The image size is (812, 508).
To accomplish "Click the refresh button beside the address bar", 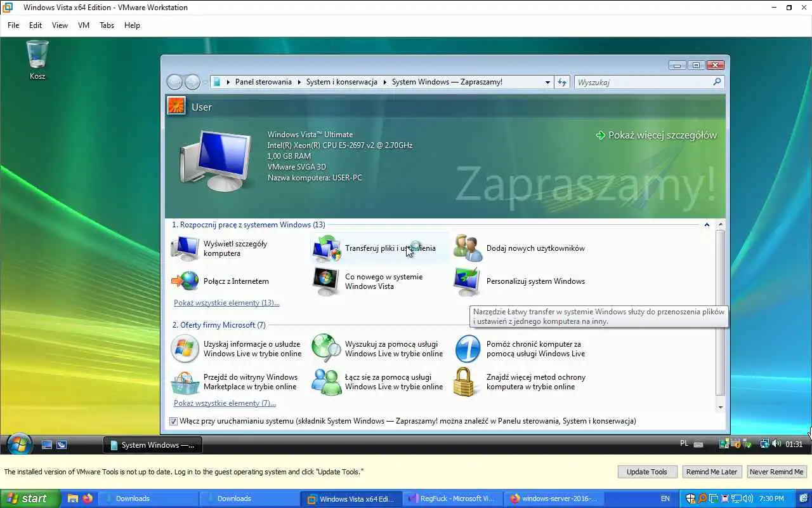I will [x=561, y=82].
